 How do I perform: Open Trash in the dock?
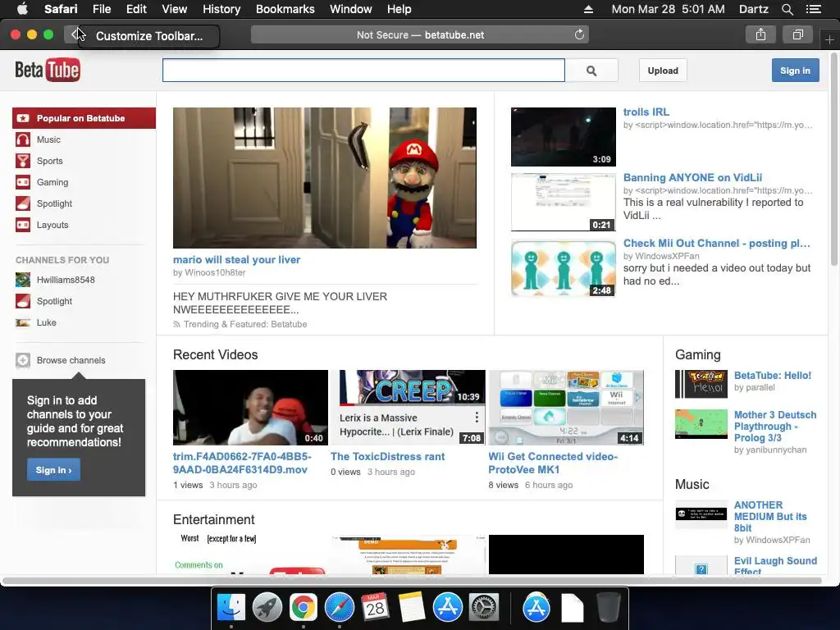click(608, 608)
